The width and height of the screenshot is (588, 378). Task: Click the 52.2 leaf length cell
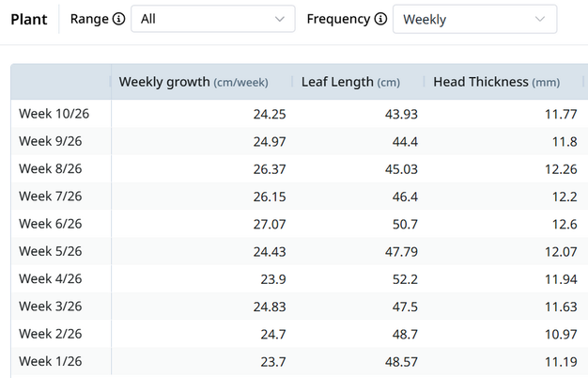click(403, 279)
